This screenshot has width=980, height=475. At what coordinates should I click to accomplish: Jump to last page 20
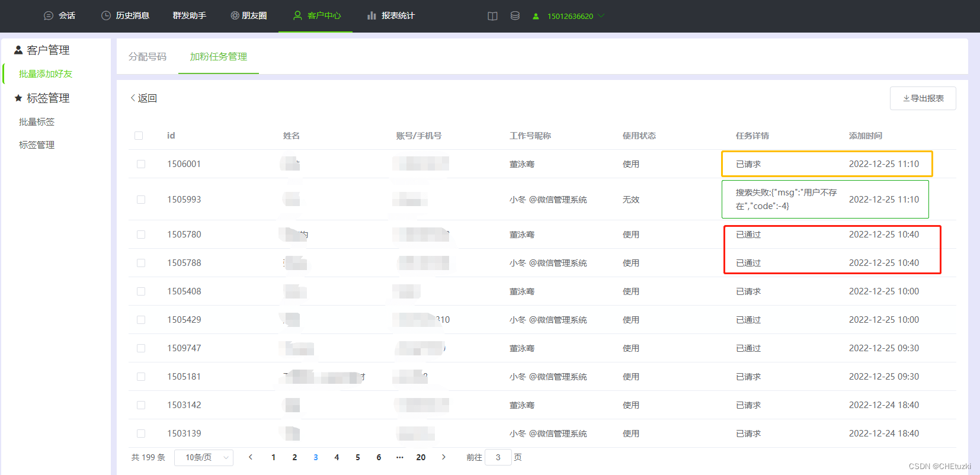421,457
